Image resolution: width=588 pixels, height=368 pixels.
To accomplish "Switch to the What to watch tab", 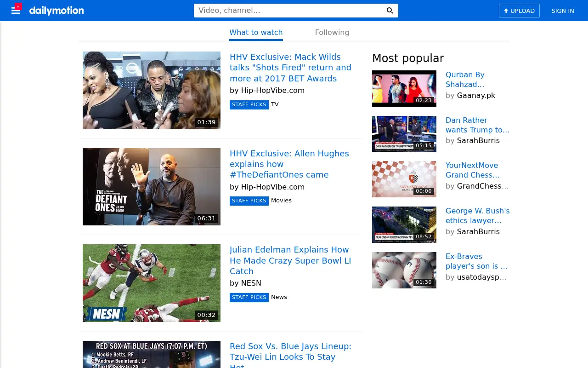I will [256, 33].
